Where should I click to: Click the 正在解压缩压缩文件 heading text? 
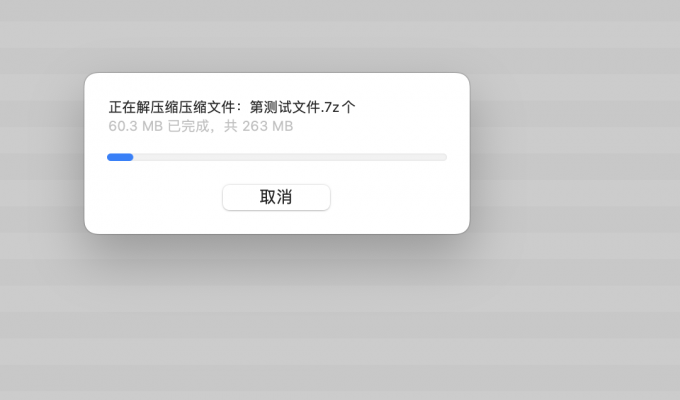[175, 107]
